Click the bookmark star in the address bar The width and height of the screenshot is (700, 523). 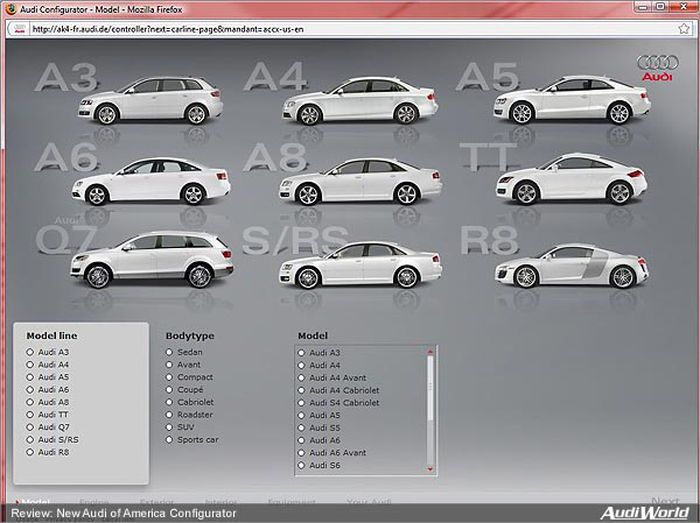[x=683, y=29]
